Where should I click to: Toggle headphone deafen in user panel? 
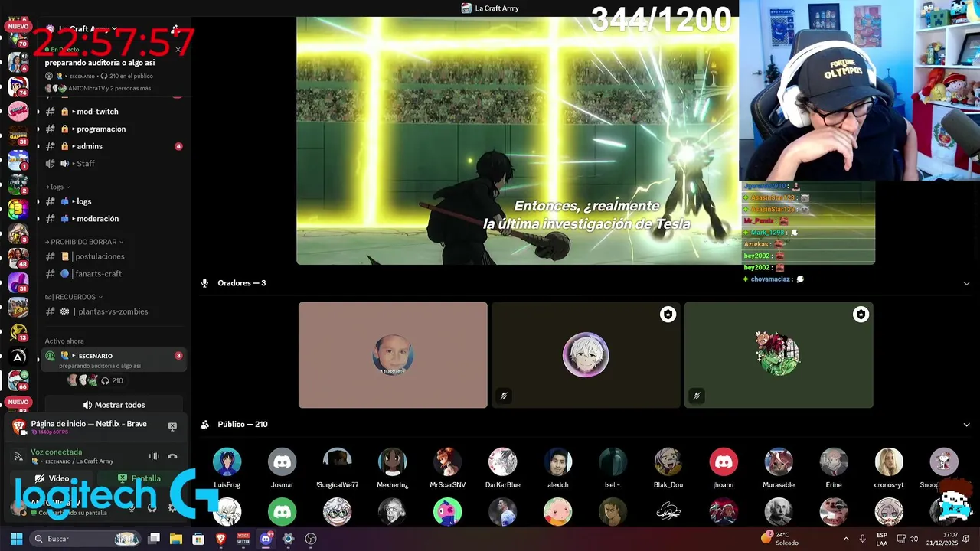pyautogui.click(x=152, y=507)
